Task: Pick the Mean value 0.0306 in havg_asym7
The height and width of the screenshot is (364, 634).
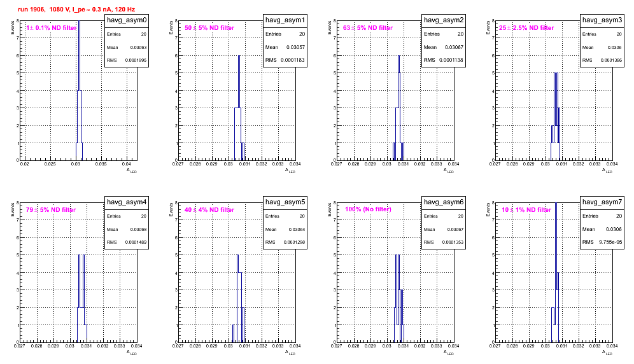Action: (x=614, y=229)
